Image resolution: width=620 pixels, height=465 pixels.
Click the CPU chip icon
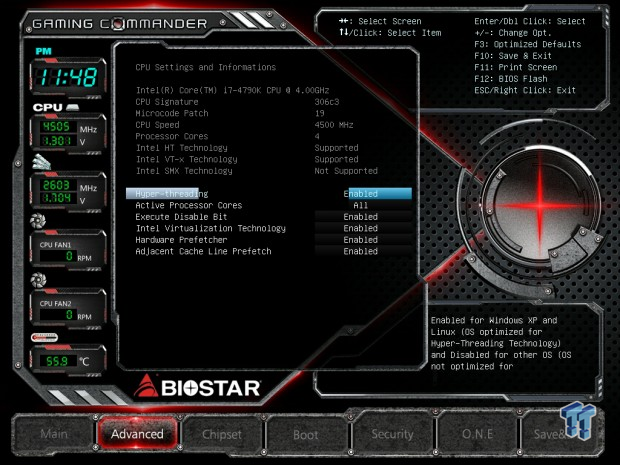pyautogui.click(x=72, y=107)
